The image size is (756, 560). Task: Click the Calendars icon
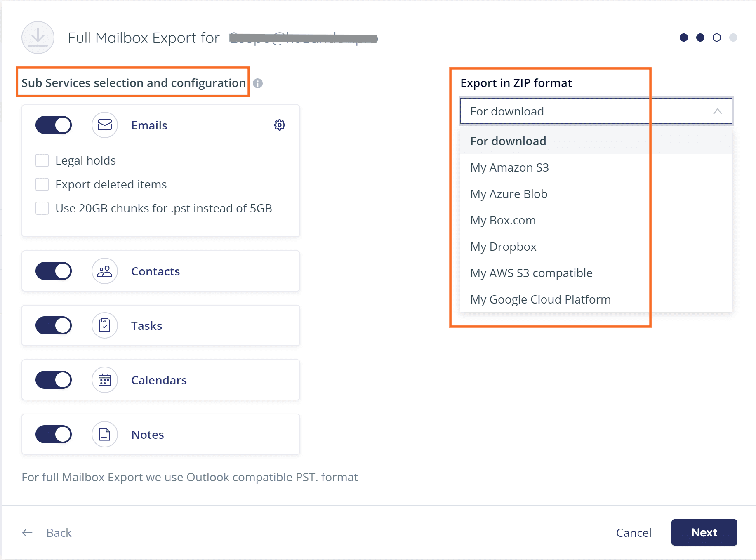pyautogui.click(x=105, y=380)
